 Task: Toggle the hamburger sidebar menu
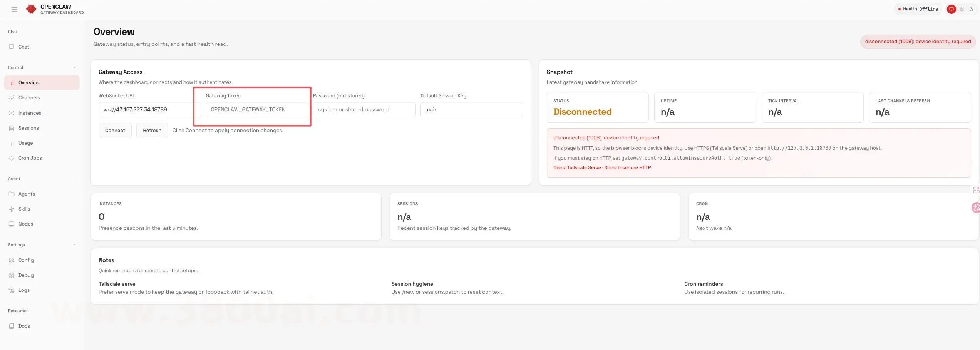(x=14, y=9)
